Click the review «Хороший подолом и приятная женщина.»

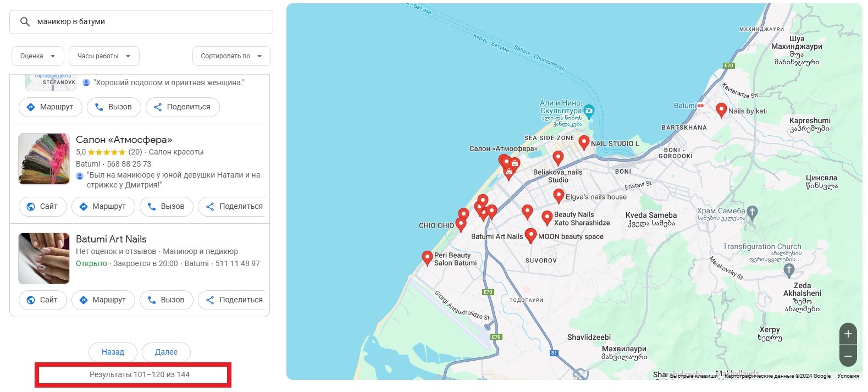(x=169, y=82)
